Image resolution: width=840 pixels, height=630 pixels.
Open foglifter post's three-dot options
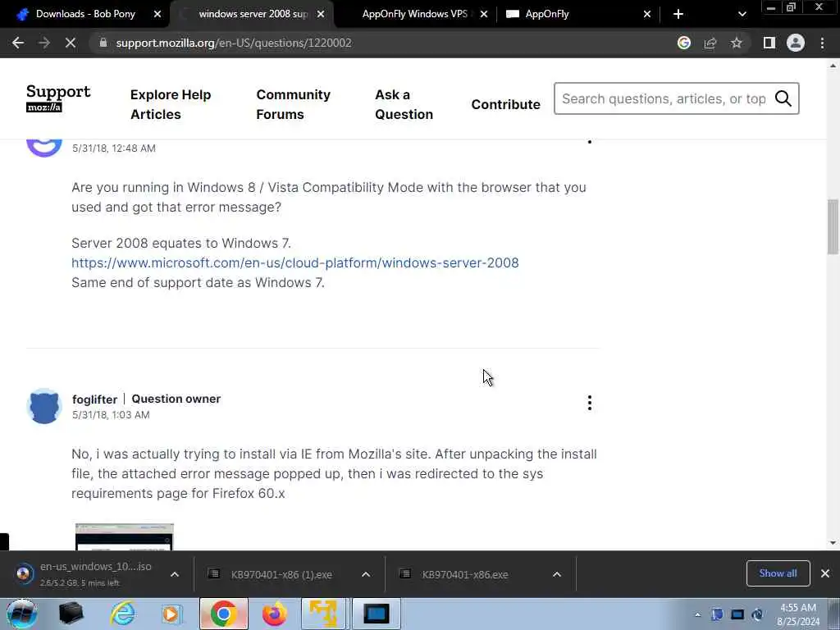(589, 403)
